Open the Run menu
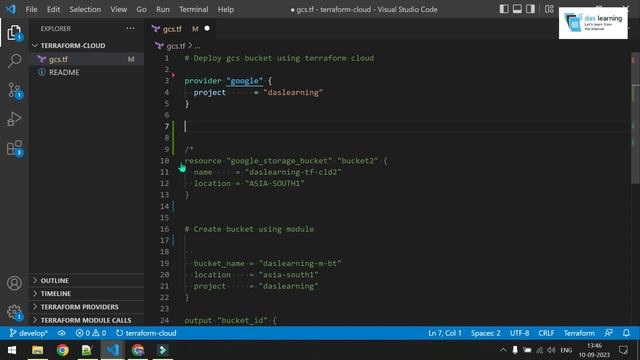Screen dimensions: 640x360 162,9
